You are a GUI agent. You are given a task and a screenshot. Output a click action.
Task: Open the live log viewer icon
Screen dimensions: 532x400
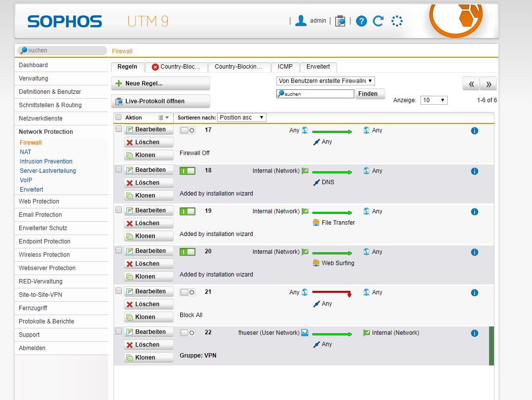click(340, 21)
